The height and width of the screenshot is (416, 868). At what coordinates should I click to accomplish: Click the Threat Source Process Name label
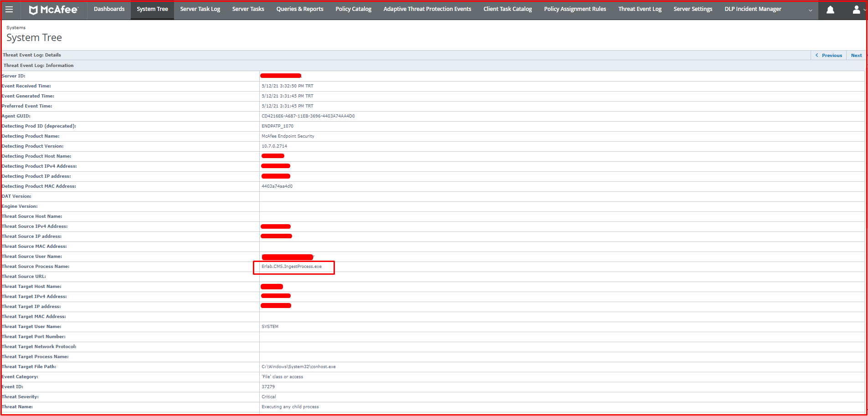click(x=36, y=267)
